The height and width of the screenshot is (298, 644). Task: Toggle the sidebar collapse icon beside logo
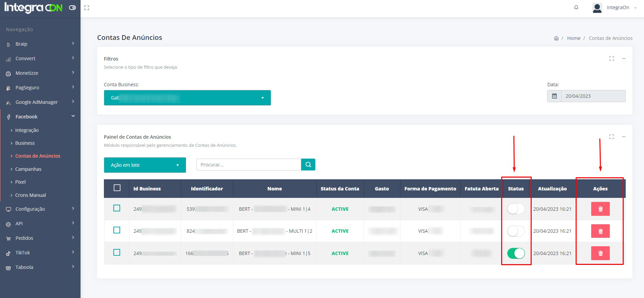click(72, 7)
